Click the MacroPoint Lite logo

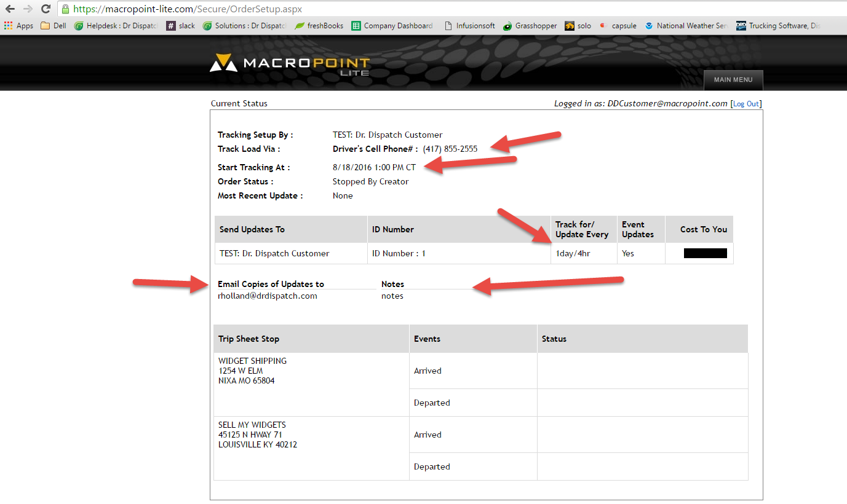coord(290,64)
